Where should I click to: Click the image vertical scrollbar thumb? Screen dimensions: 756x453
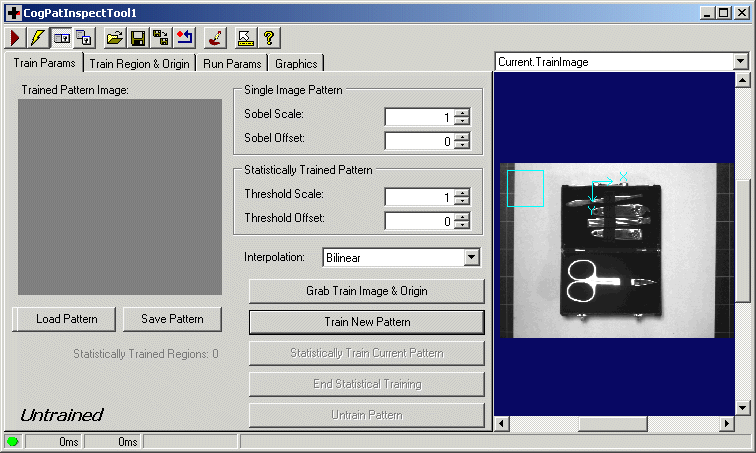coord(743,240)
